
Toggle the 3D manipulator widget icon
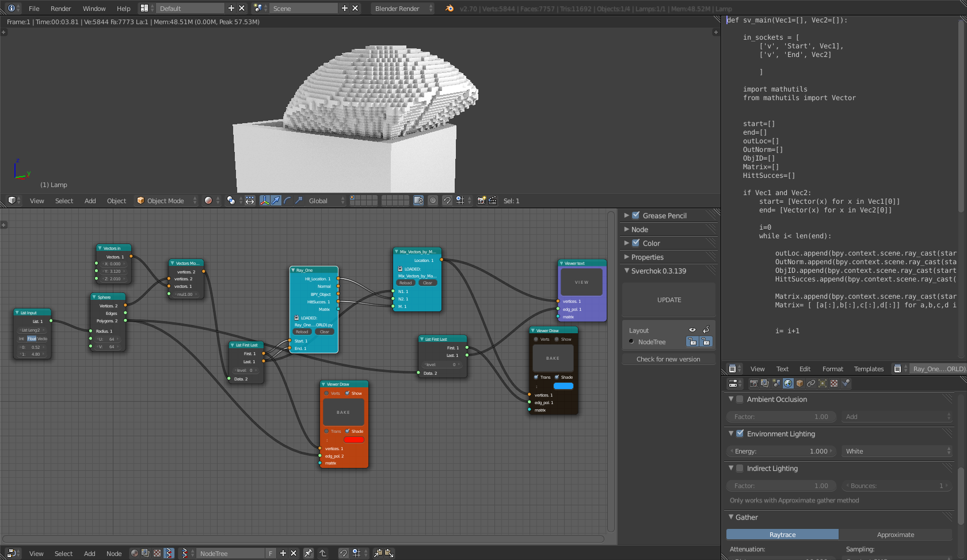[265, 200]
